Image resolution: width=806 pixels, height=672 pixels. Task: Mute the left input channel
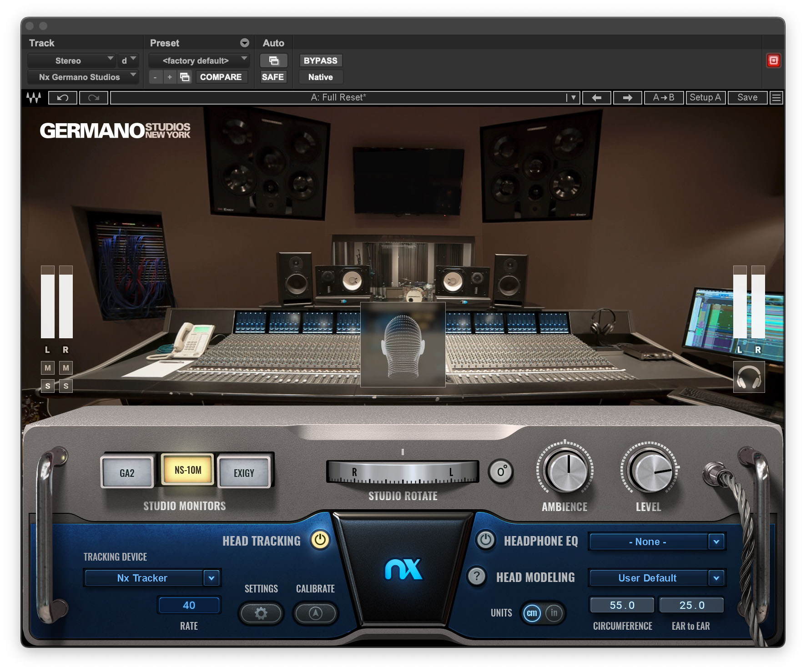(48, 368)
